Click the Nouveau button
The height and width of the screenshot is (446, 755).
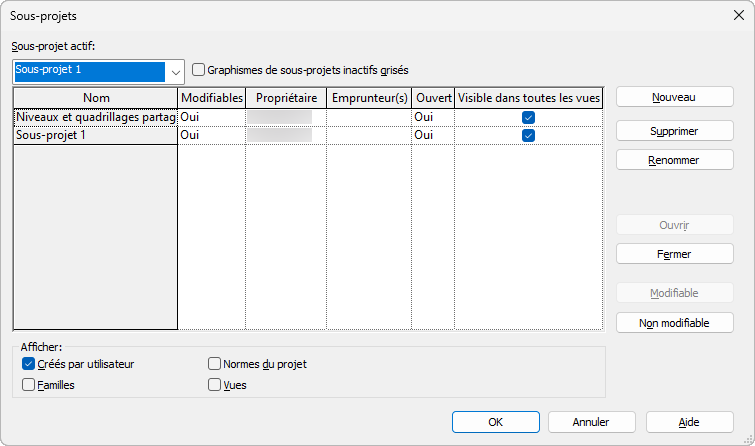(x=674, y=97)
